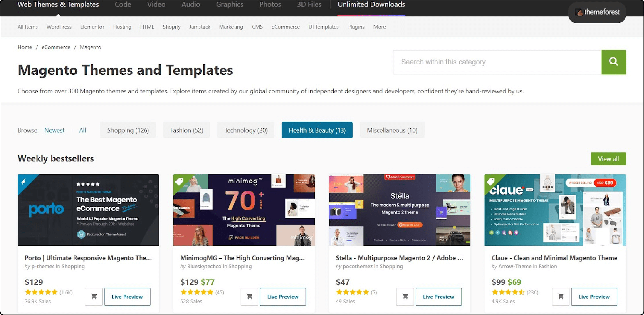This screenshot has height=315, width=644.
Task: Open MinimogMG High Converting title link
Action: point(243,258)
